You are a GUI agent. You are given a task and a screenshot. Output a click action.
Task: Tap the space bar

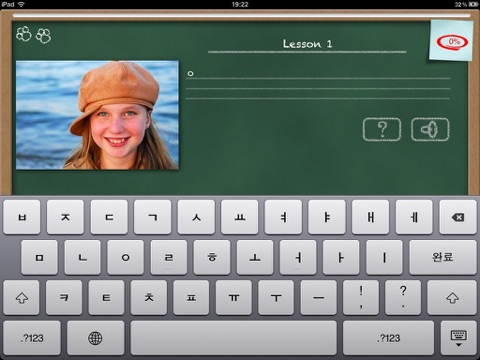pyautogui.click(x=233, y=338)
